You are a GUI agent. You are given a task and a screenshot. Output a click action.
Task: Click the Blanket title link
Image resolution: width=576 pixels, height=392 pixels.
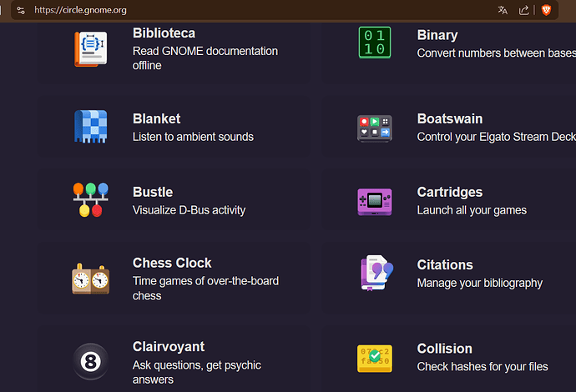(x=156, y=118)
